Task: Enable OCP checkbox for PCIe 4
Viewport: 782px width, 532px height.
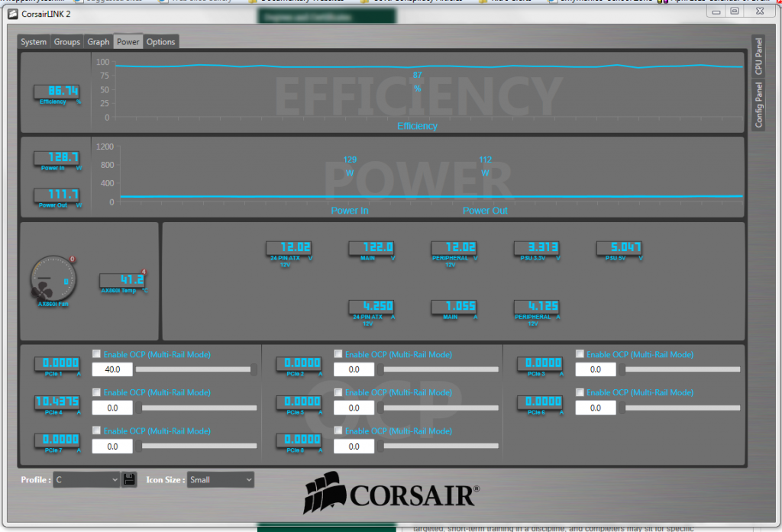Action: [x=96, y=392]
